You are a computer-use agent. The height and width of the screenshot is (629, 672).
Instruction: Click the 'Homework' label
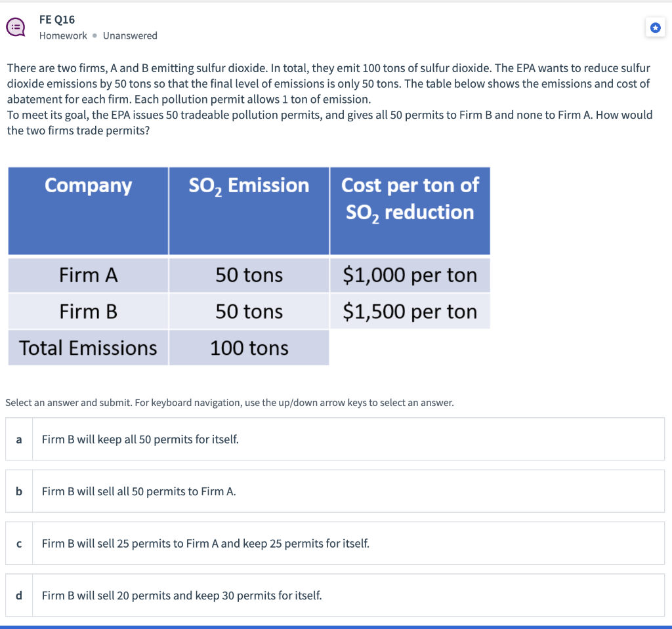[x=63, y=35]
